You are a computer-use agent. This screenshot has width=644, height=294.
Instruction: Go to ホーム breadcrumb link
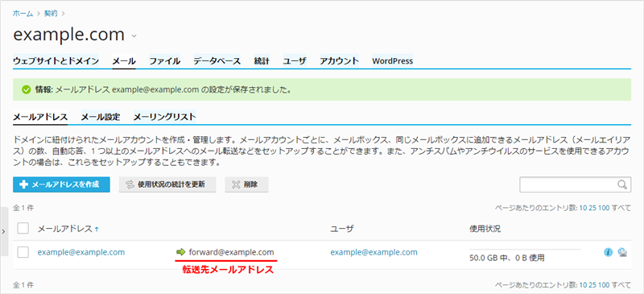coord(23,14)
